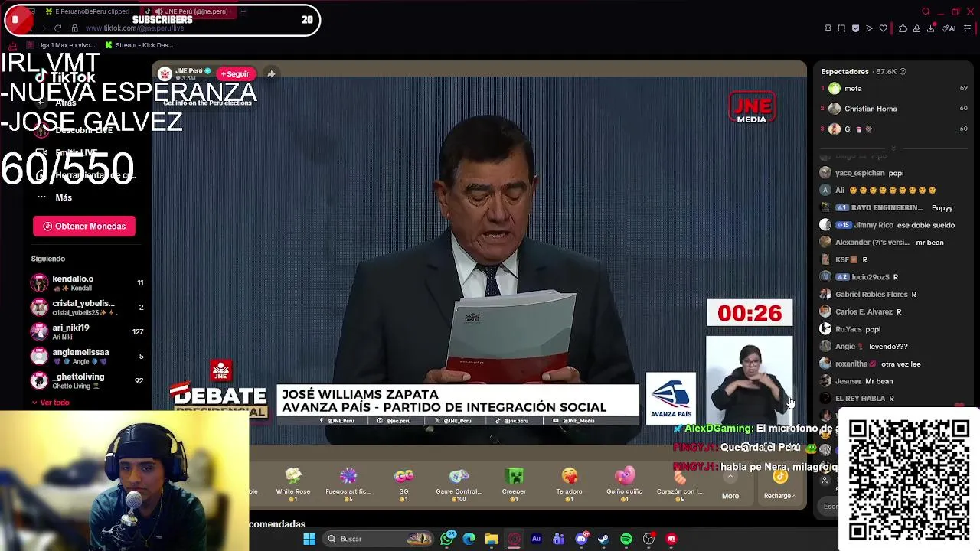The image size is (980, 551).
Task: Send the GG gift
Action: click(403, 484)
